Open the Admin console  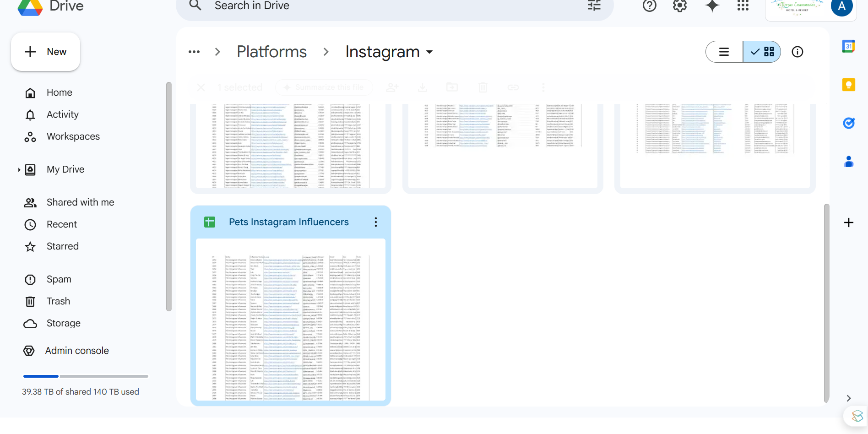click(x=77, y=351)
